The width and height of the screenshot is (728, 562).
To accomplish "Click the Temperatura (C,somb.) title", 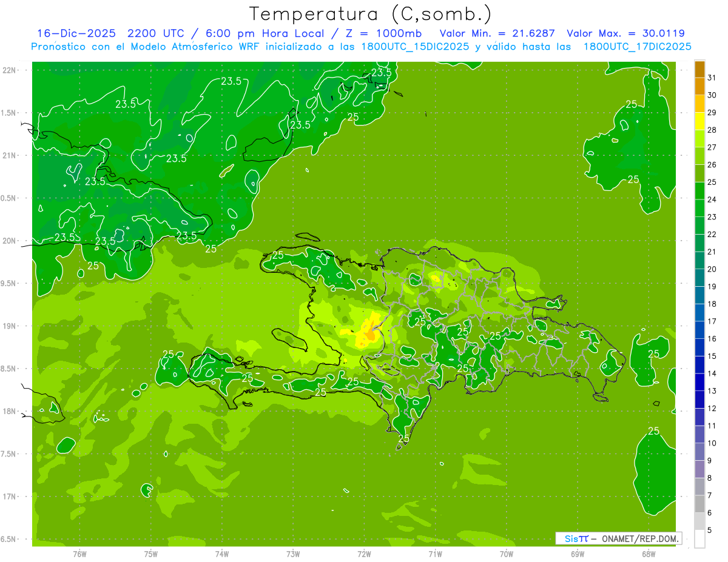I will [370, 14].
